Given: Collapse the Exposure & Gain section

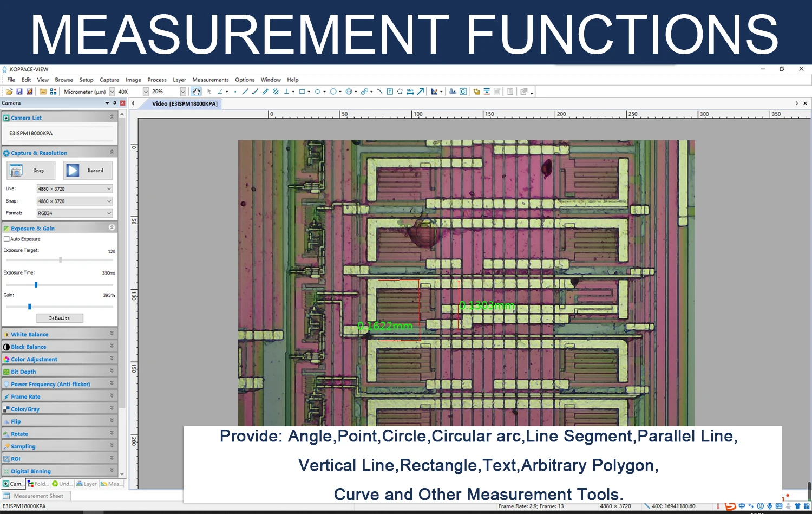Looking at the screenshot, I should [112, 227].
